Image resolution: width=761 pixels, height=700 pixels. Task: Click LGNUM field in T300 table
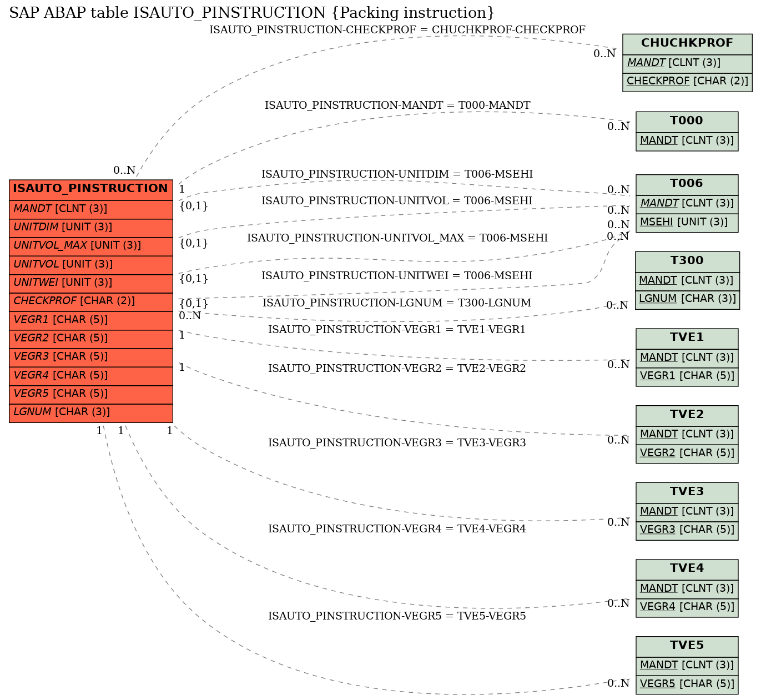pos(687,299)
